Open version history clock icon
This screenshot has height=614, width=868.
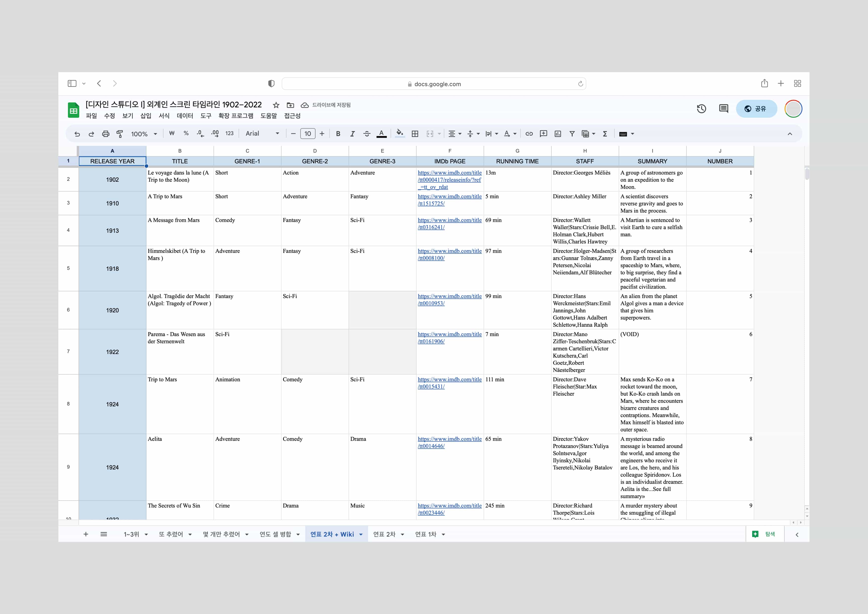[x=701, y=109]
